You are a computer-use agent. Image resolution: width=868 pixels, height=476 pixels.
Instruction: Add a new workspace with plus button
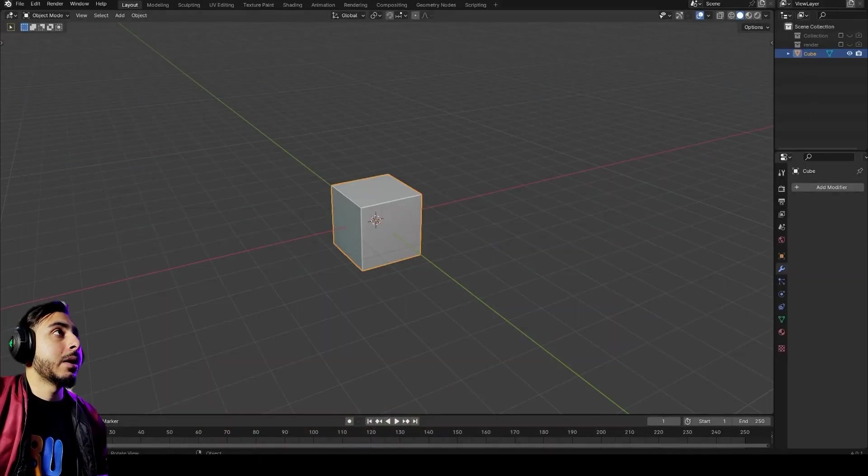495,5
